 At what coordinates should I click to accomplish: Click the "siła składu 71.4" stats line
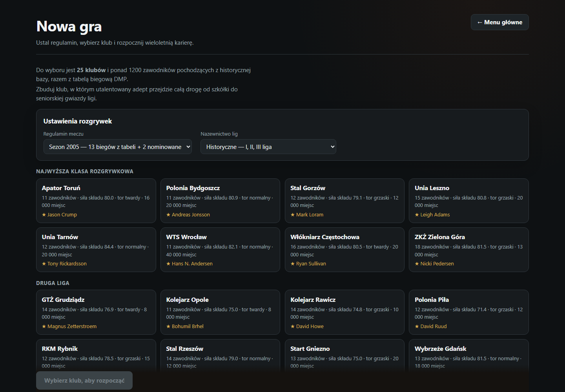(x=469, y=313)
